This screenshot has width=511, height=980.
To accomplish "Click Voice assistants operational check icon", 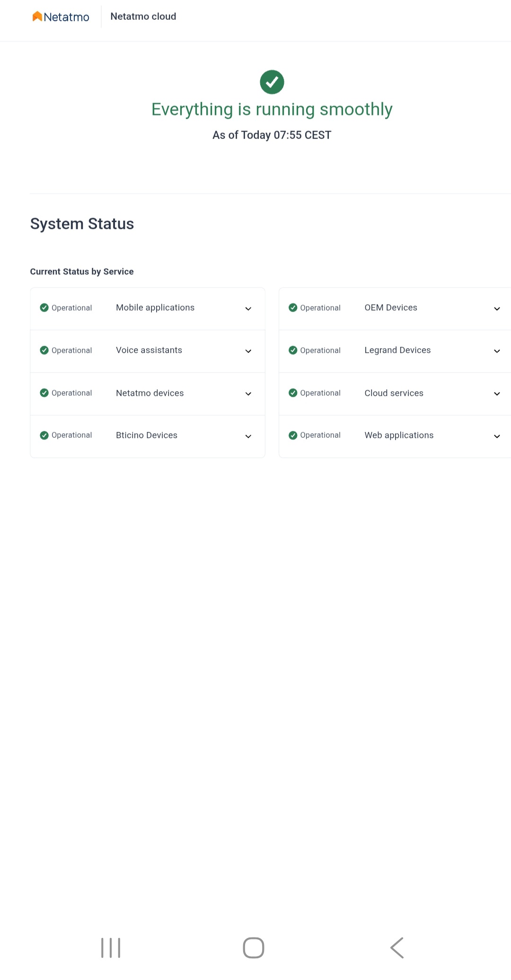I will (x=44, y=350).
